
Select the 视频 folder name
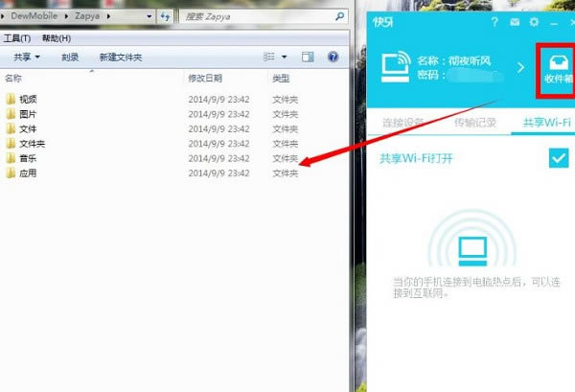pos(28,99)
